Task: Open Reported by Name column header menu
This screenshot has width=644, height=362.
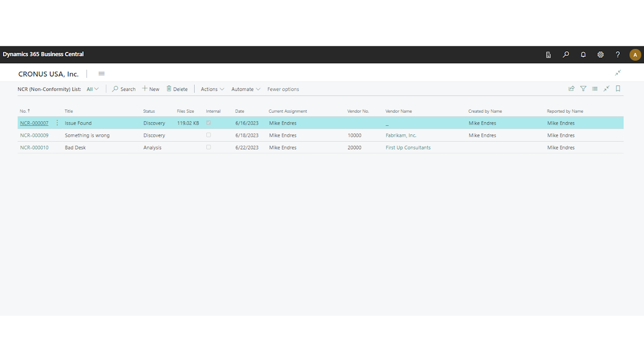Action: [565, 111]
